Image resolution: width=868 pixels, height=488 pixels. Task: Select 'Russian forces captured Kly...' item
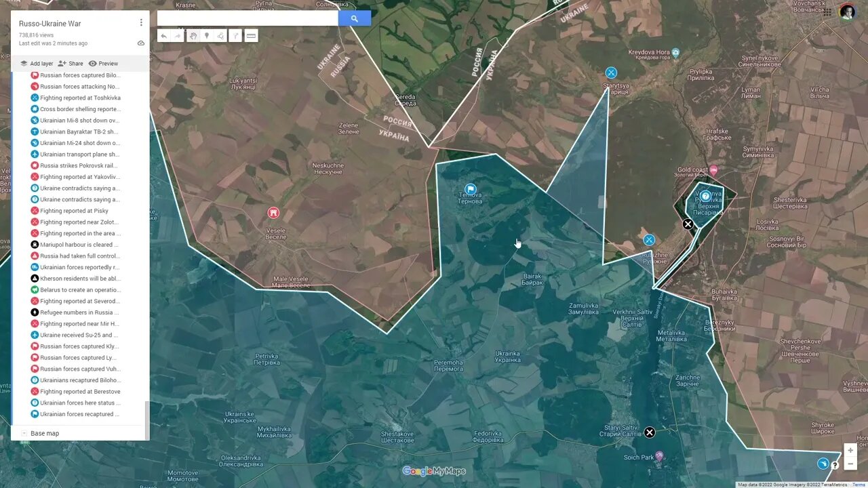click(75, 346)
